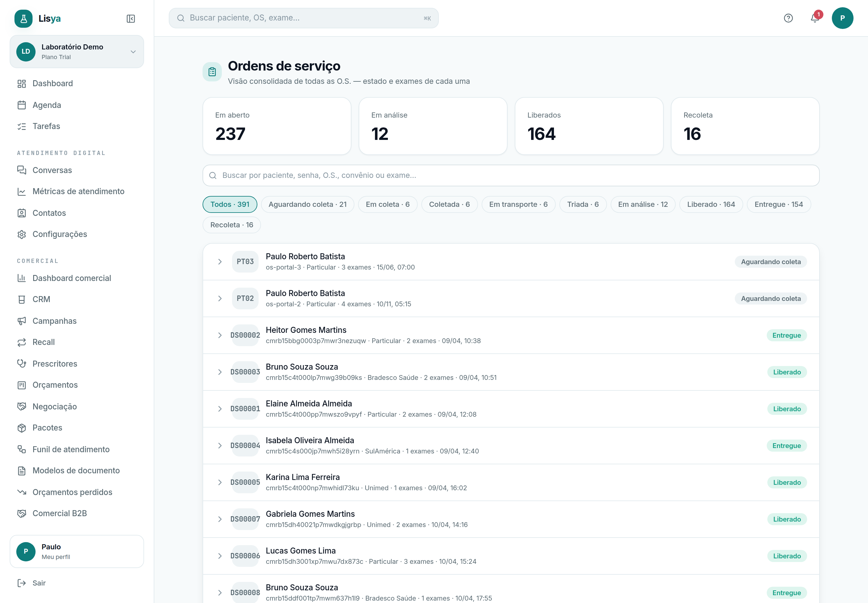The image size is (868, 603).
Task: Click the Liberados 164 summary card
Action: pos(589,126)
